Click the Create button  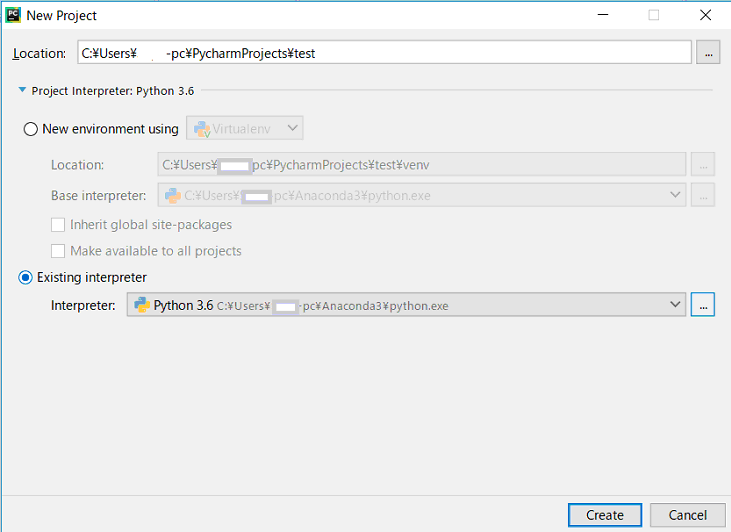point(605,515)
